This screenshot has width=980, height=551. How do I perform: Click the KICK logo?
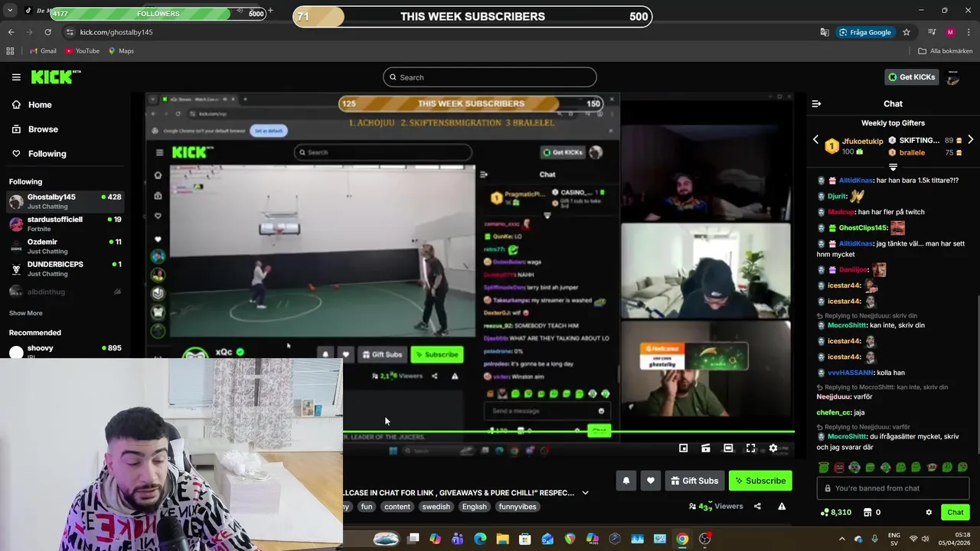click(55, 77)
